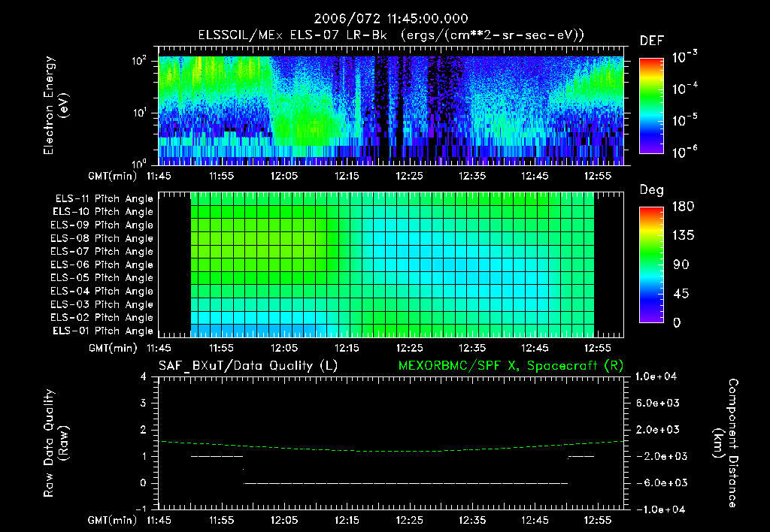Click the DEF color scale bar

pos(651,105)
